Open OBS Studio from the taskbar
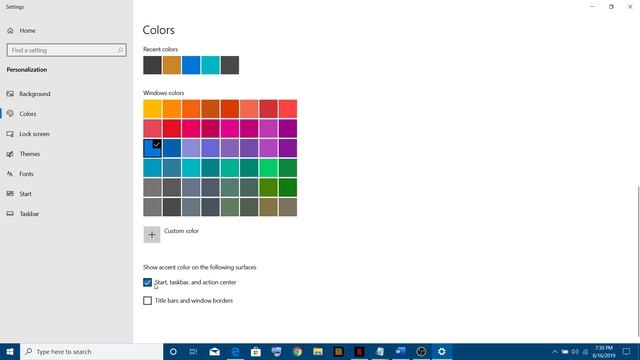The image size is (640, 360). pyautogui.click(x=421, y=352)
